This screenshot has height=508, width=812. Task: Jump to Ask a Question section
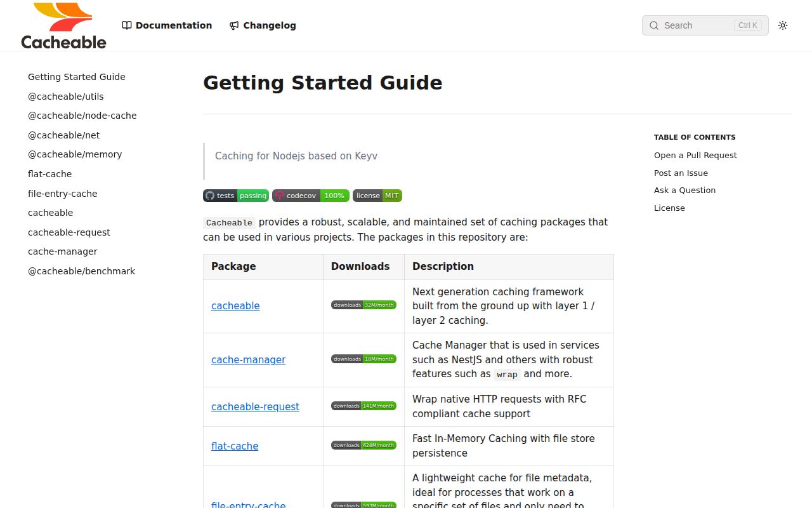(684, 190)
